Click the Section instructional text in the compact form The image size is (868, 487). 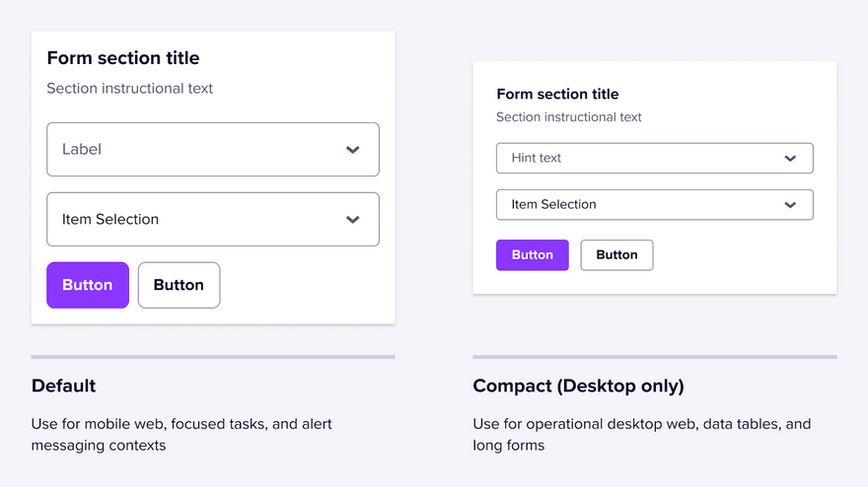click(568, 117)
